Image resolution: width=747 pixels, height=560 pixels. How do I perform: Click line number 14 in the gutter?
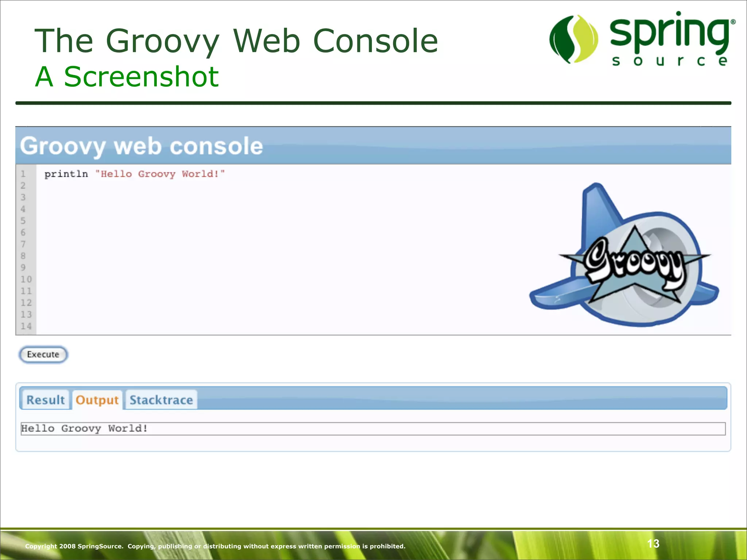click(26, 326)
